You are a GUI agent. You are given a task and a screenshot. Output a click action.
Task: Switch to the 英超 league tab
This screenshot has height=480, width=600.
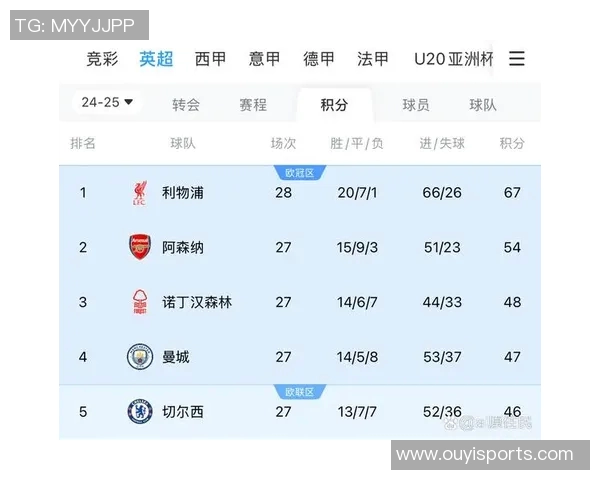tap(156, 59)
